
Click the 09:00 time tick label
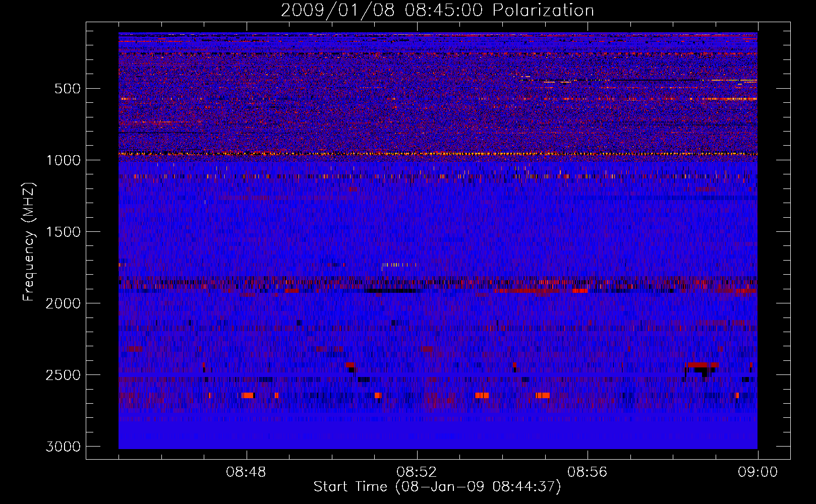[757, 472]
